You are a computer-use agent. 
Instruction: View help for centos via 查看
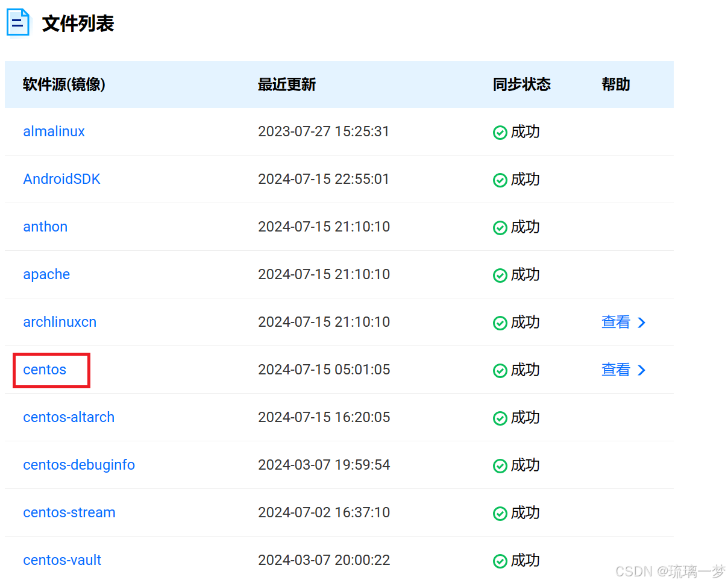(616, 370)
